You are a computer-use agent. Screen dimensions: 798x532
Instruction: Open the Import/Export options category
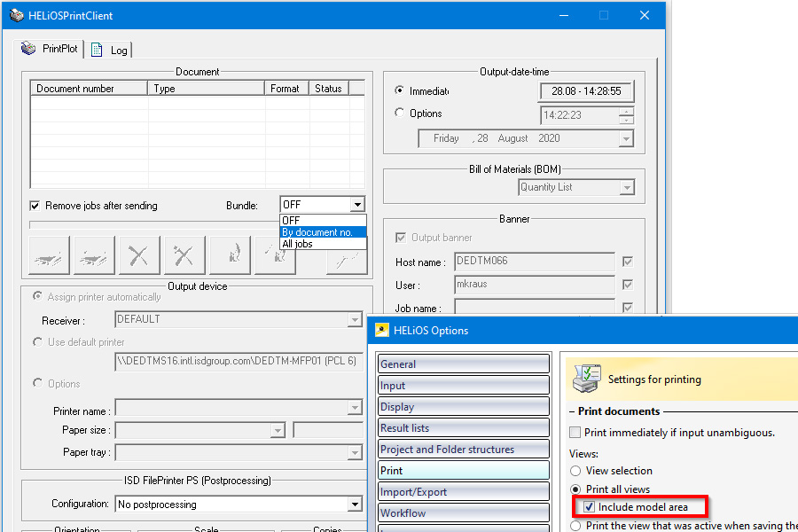[464, 492]
